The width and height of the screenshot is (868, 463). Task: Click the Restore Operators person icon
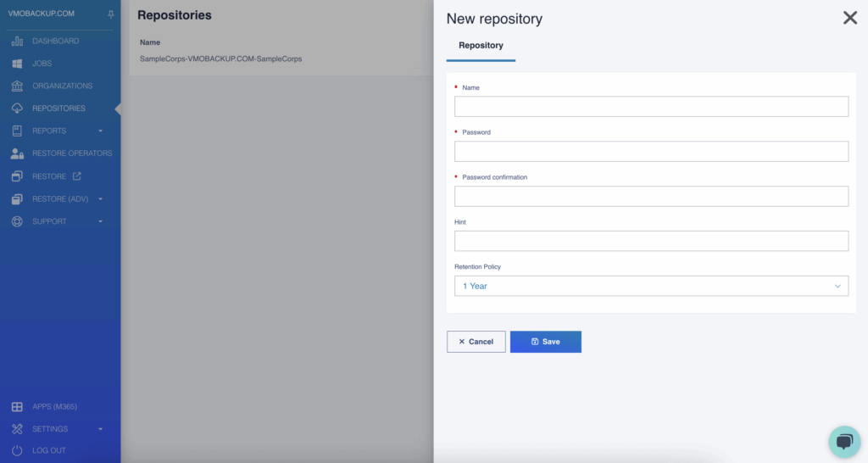pos(17,153)
